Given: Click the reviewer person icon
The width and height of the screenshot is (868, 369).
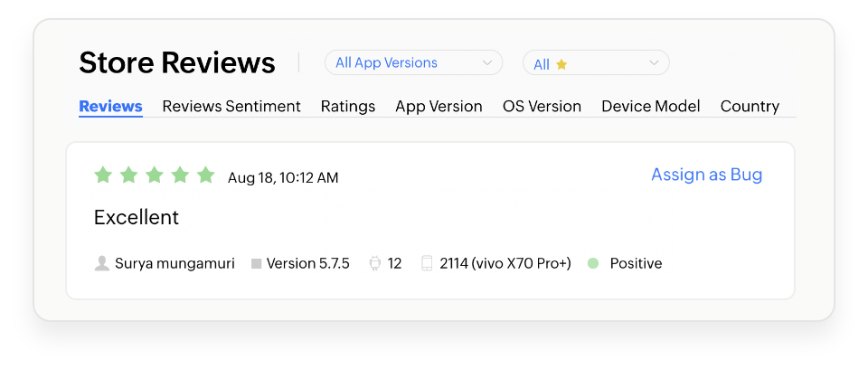Looking at the screenshot, I should pos(102,264).
